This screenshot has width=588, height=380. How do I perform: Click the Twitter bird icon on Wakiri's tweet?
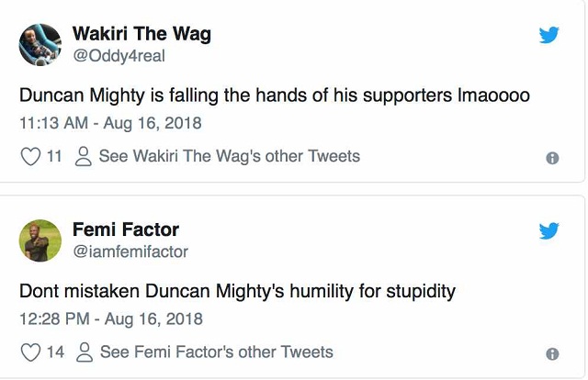[548, 35]
